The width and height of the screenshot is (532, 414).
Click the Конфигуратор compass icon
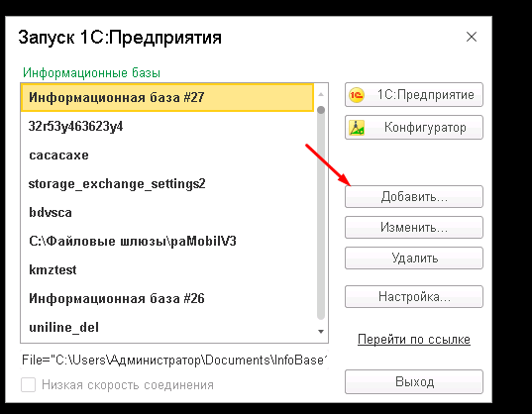[x=357, y=128]
